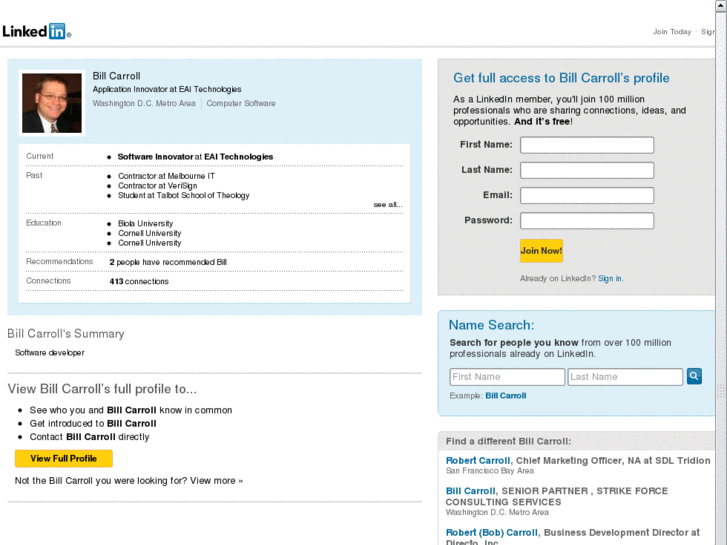Viewport: 727px width, 545px height.
Task: Click into the Password field
Action: click(587, 221)
